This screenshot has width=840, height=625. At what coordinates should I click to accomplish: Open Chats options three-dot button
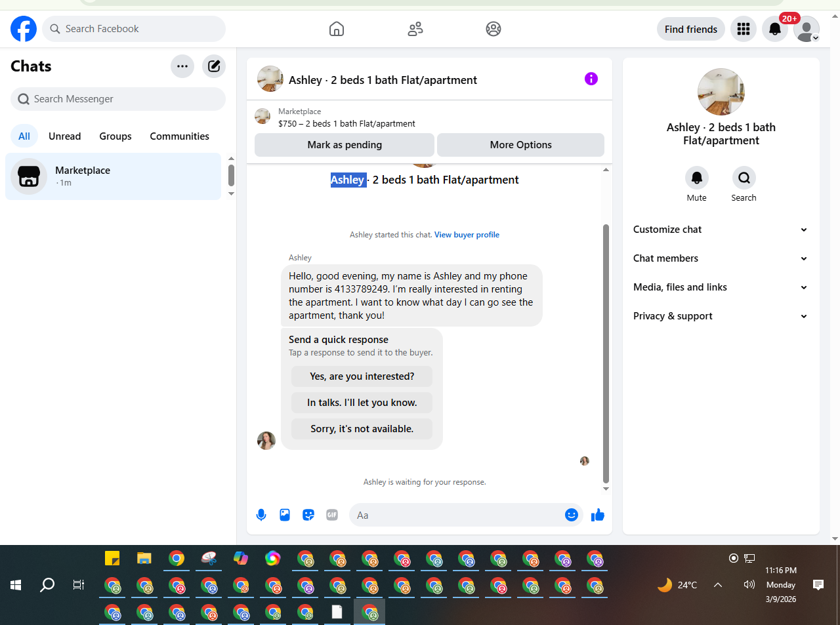click(x=182, y=66)
